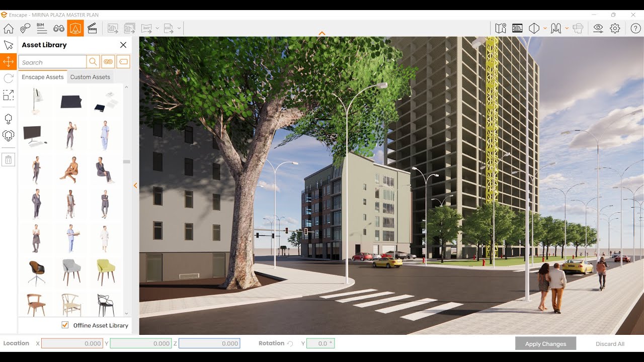Toggle the orange Asset Library toolbar icon
This screenshot has width=644, height=362.
click(x=75, y=28)
